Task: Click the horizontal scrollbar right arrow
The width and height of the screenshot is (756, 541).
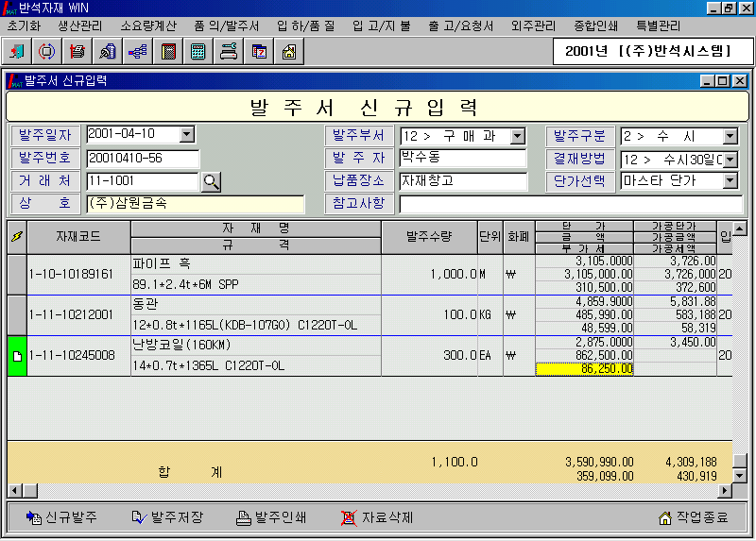Action: [x=725, y=491]
